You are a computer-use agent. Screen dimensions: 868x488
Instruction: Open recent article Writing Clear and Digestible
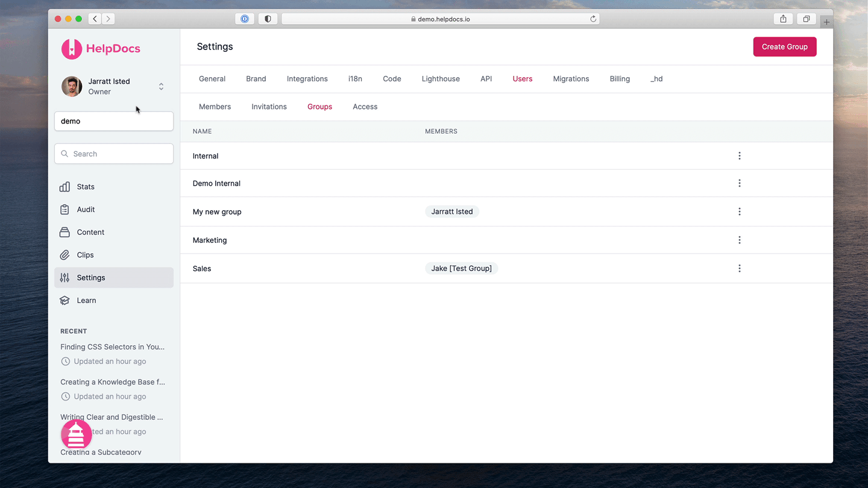click(x=112, y=417)
